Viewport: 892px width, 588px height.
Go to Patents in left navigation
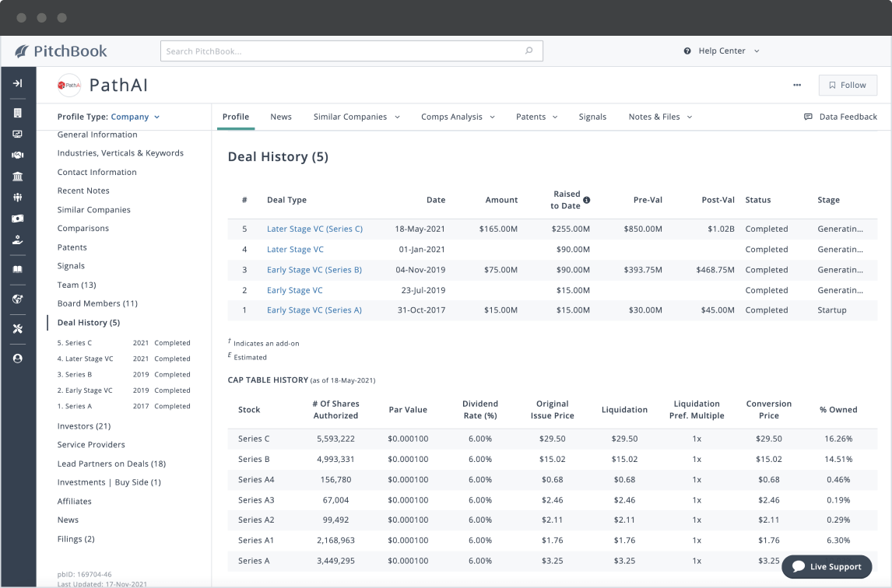click(72, 247)
